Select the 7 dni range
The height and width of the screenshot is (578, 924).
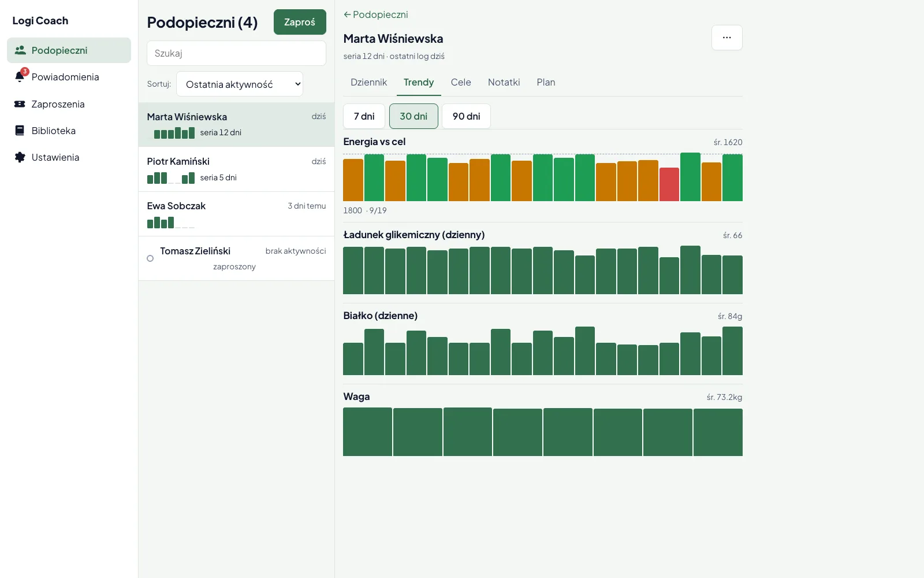coord(364,116)
